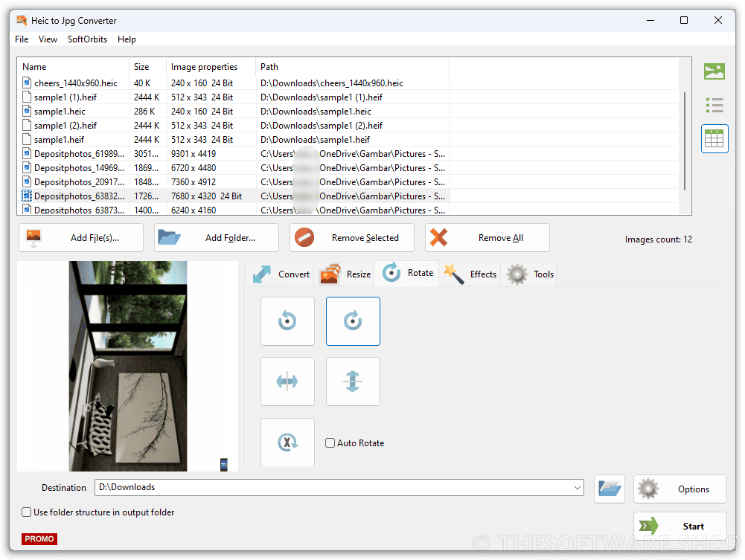Click the Start button
745x560 pixels.
[680, 526]
